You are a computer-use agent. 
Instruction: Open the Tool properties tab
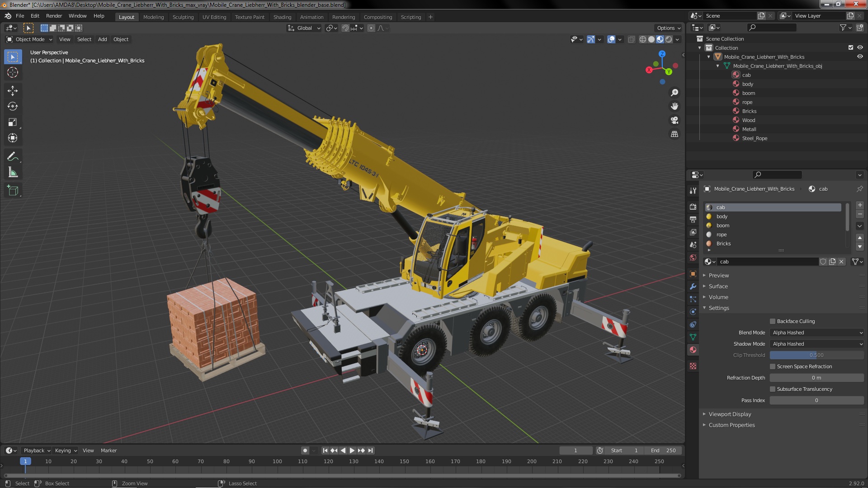(x=693, y=191)
